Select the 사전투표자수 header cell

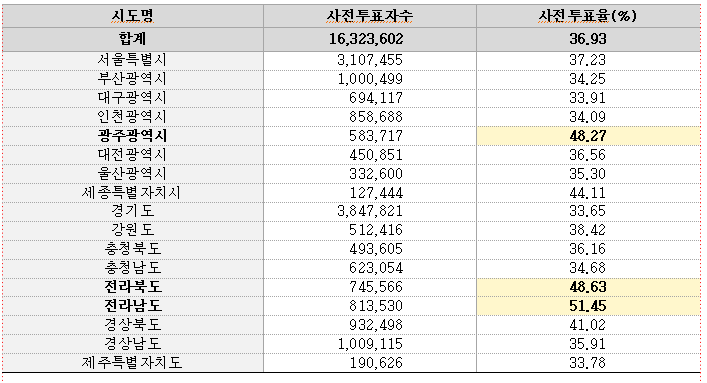tap(370, 16)
